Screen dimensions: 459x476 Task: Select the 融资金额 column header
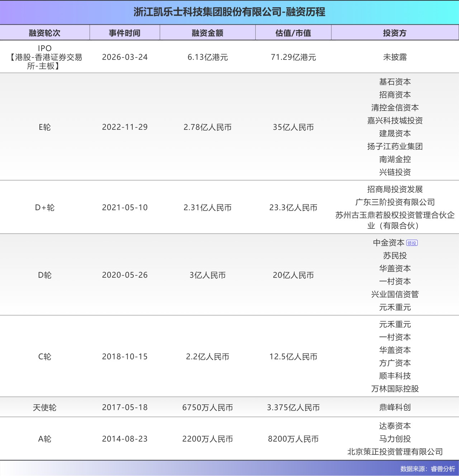coord(207,32)
